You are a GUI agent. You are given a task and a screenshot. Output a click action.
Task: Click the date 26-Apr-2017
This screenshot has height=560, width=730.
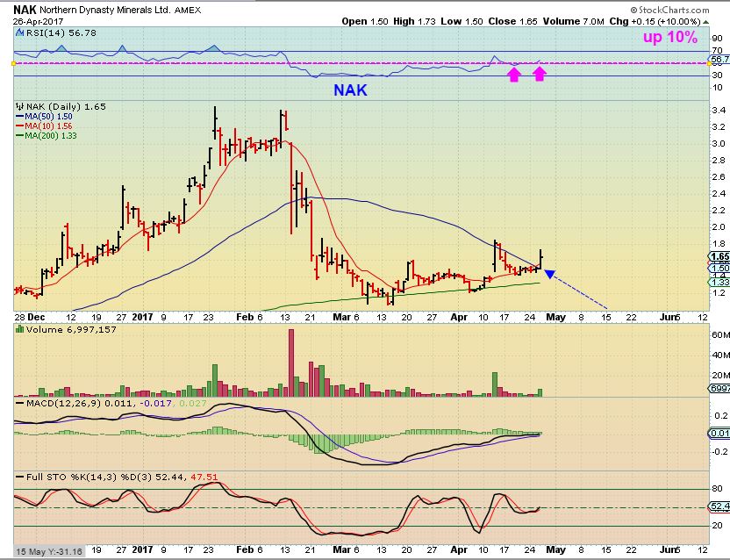(x=39, y=21)
